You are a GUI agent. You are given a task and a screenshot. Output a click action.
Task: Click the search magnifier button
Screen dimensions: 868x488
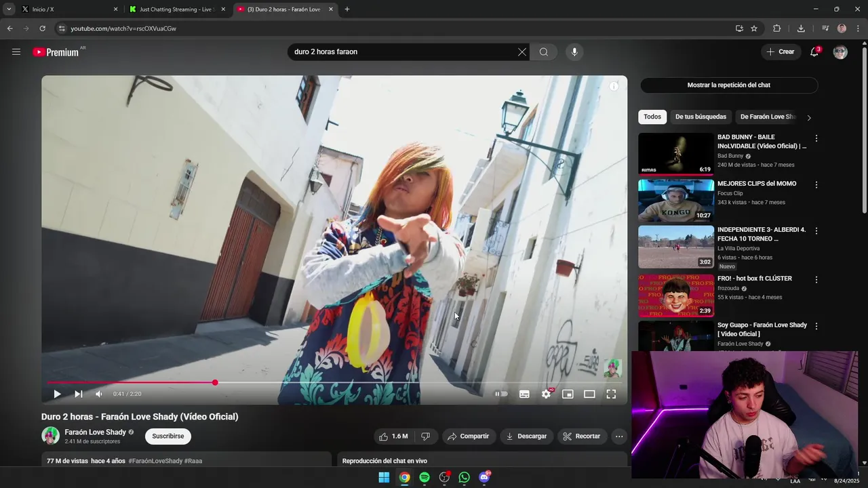click(544, 52)
